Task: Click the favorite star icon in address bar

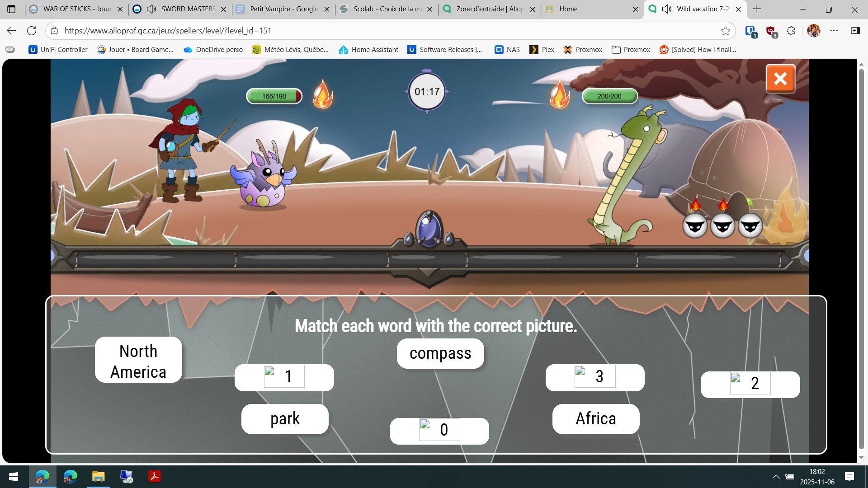Action: (726, 31)
